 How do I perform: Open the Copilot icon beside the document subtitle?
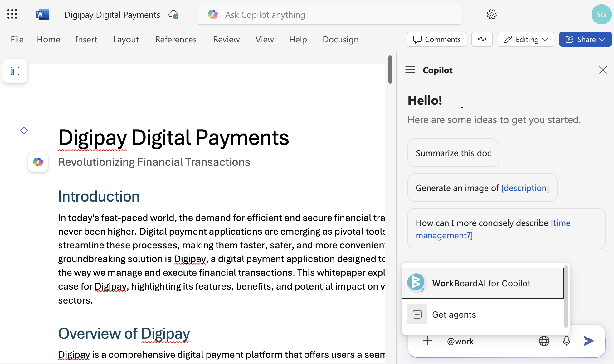[x=38, y=162]
